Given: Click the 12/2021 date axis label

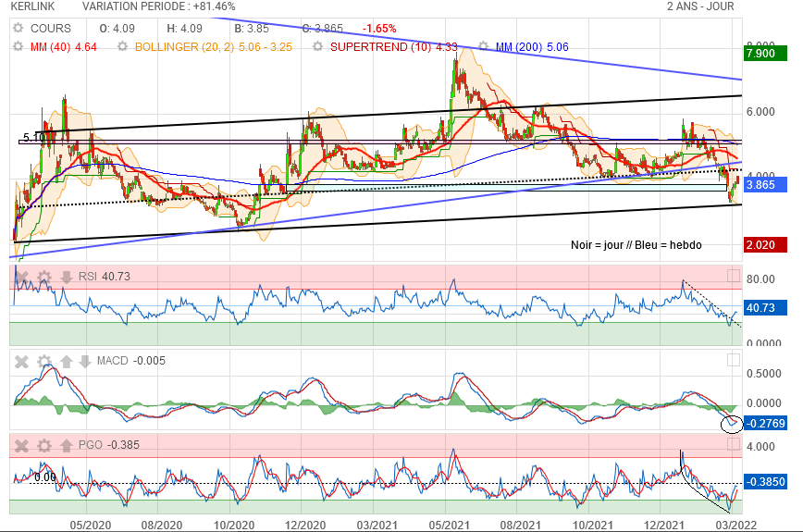Looking at the screenshot, I should [x=664, y=525].
